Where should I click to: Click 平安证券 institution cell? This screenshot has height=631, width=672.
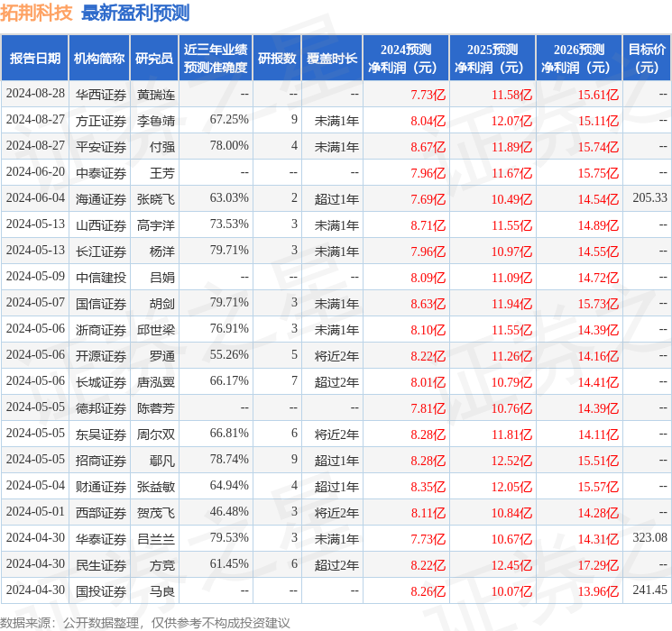point(101,147)
